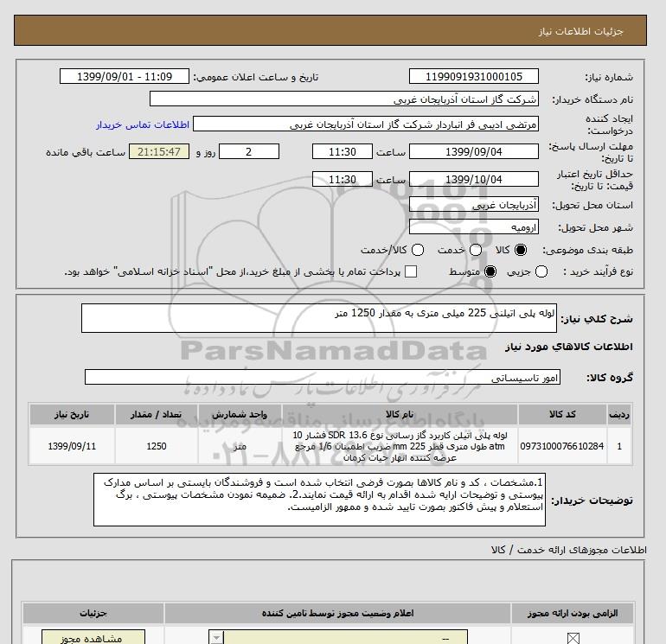Click the polyethylene pipe product name cell
666x644 pixels.
click(x=400, y=446)
